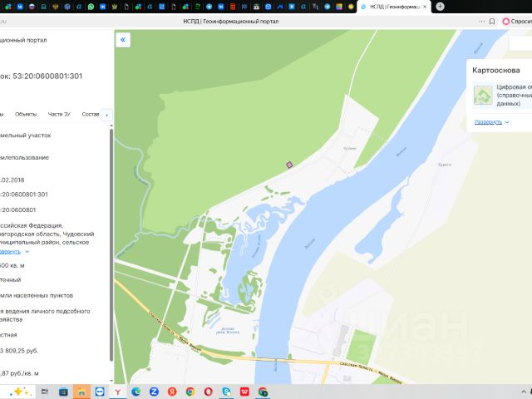This screenshot has height=399, width=532.
Task: Select the digital basemap thumbnail
Action: click(483, 95)
